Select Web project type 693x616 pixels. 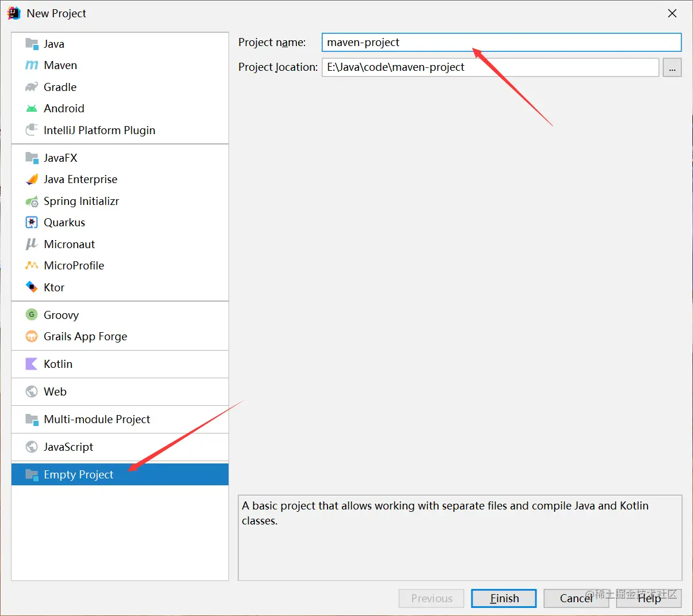point(55,391)
